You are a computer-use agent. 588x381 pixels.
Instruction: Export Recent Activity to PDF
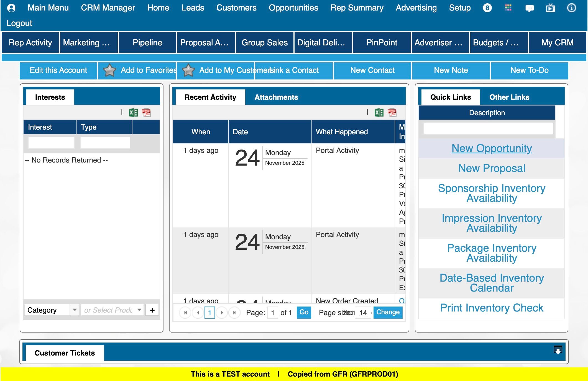pyautogui.click(x=392, y=113)
